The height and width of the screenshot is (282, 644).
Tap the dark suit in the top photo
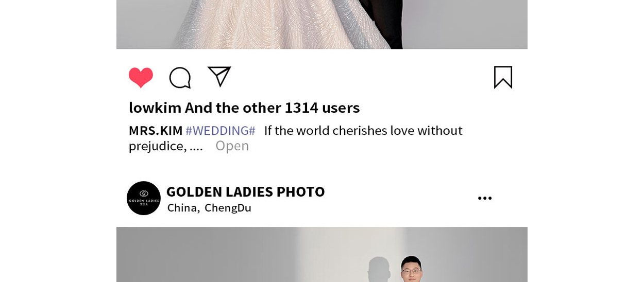[x=380, y=24]
